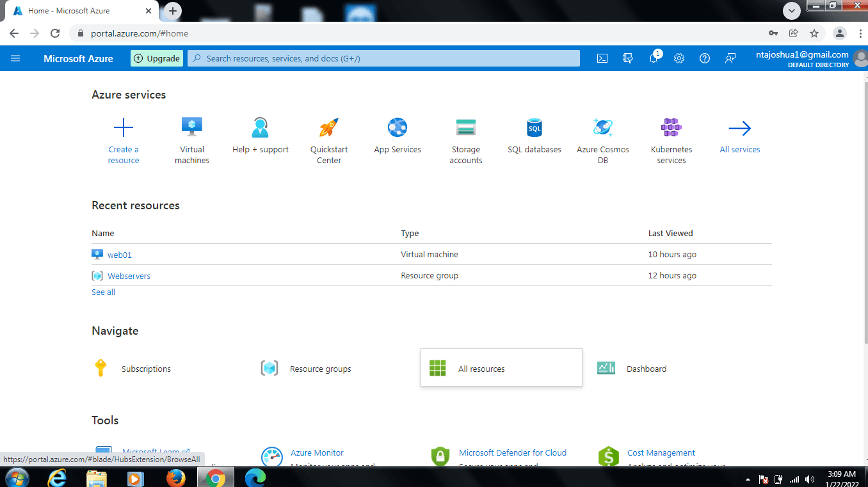Open Cloud Shell from the top bar
Screen dimensions: 868x487
coord(602,58)
